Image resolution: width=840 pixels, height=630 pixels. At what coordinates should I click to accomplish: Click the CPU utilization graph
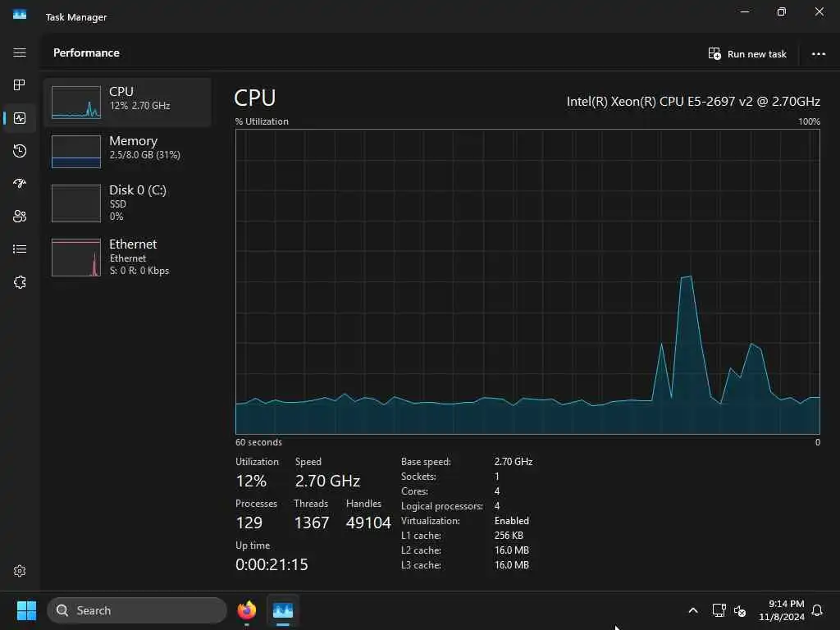pos(527,282)
